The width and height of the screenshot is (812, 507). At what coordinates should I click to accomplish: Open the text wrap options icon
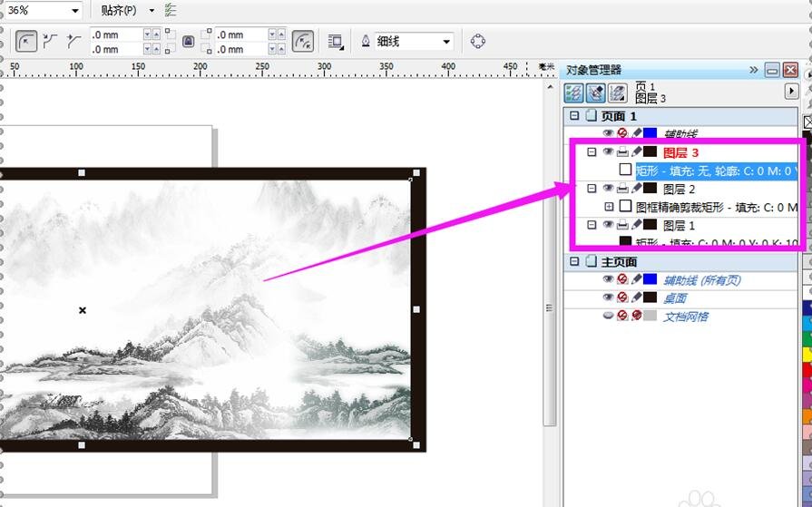click(336, 42)
